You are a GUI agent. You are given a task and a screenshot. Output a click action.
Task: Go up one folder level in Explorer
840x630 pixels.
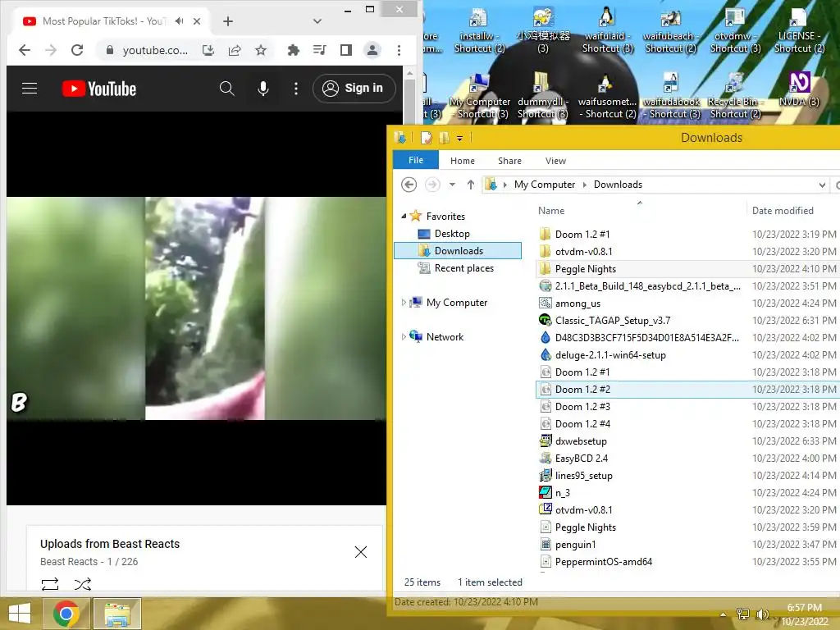click(x=470, y=185)
